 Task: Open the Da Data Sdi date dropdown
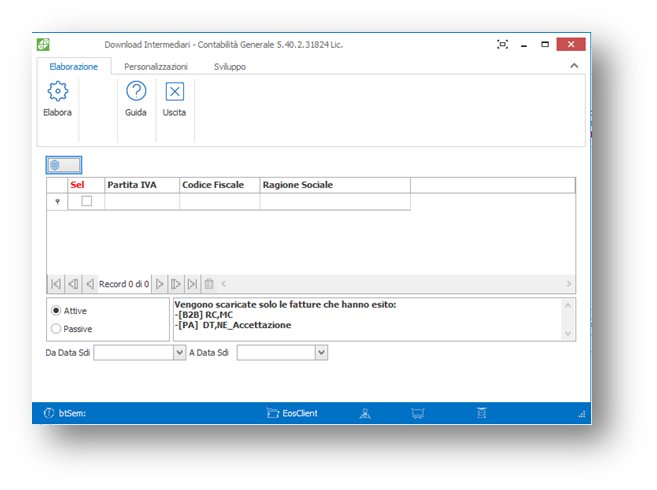[x=180, y=353]
